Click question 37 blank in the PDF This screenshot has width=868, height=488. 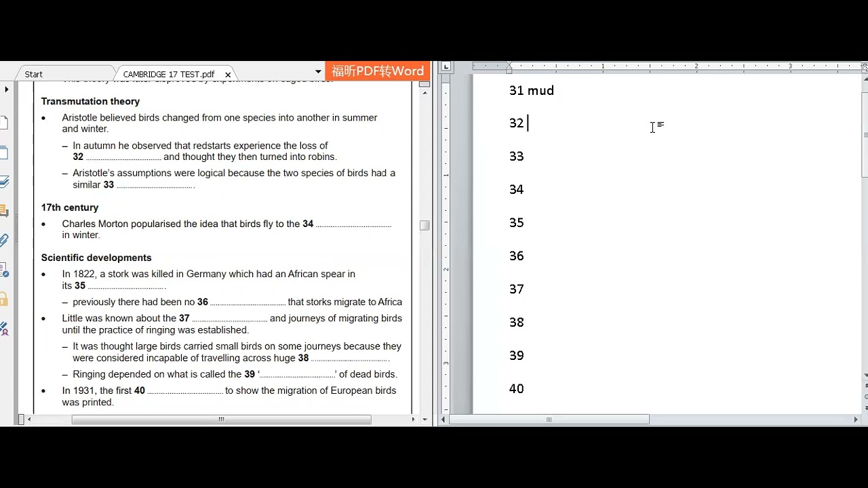click(229, 319)
